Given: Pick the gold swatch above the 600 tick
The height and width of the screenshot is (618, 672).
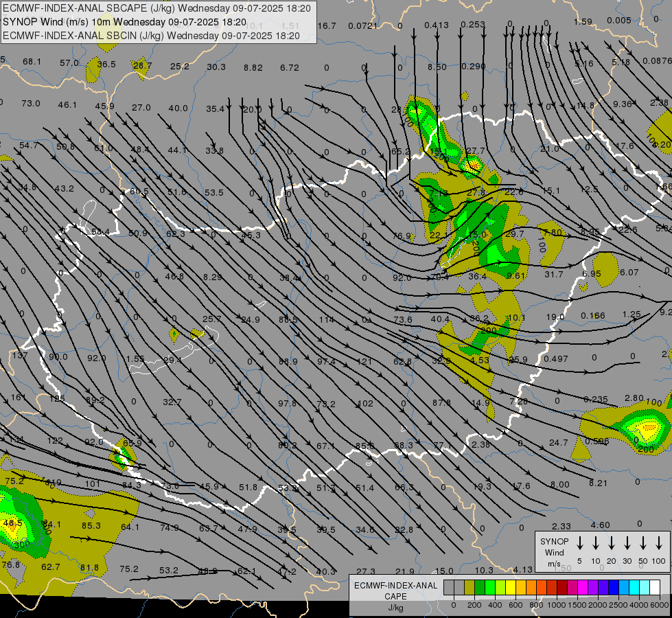Looking at the screenshot, I should (521, 588).
